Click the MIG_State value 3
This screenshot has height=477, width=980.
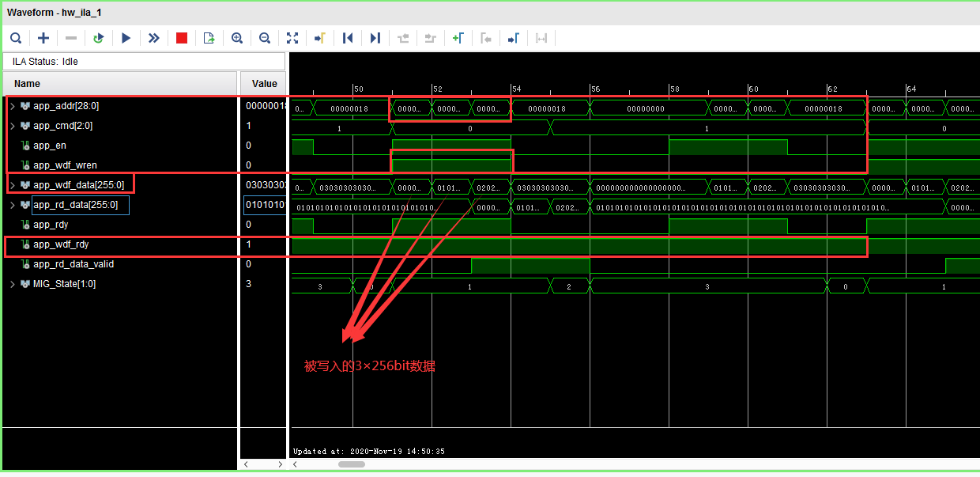pyautogui.click(x=248, y=284)
